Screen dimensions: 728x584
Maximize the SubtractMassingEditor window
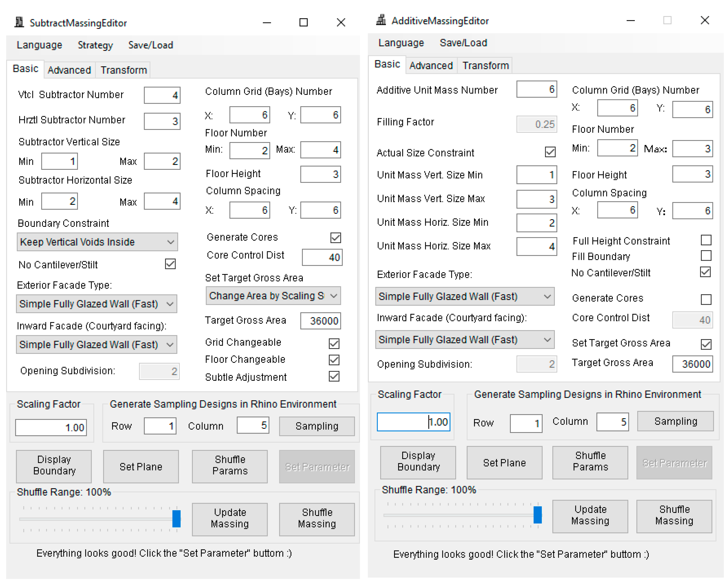pos(303,22)
